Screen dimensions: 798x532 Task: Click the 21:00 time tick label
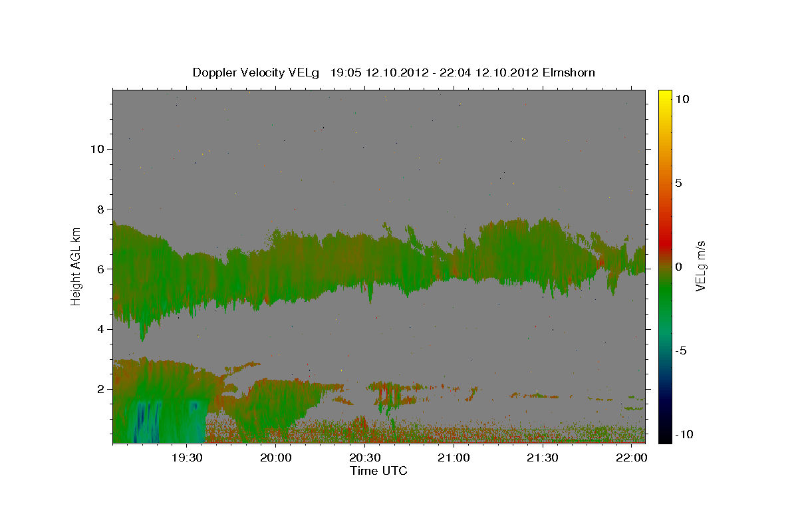[454, 458]
